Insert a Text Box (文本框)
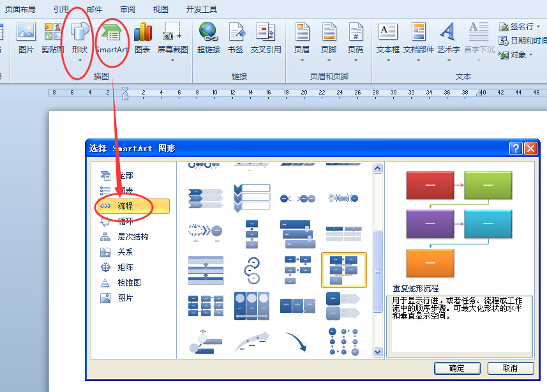This screenshot has width=547, height=392. 388,42
